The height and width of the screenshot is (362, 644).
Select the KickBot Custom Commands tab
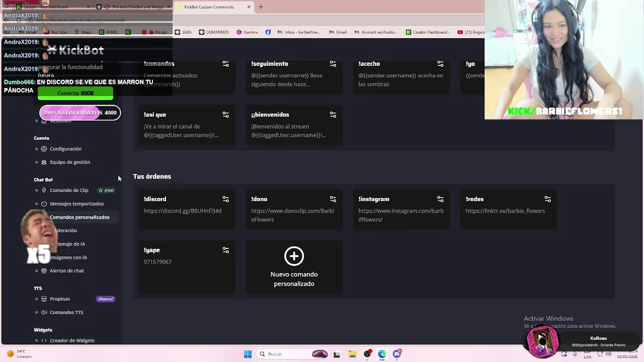pos(214,7)
